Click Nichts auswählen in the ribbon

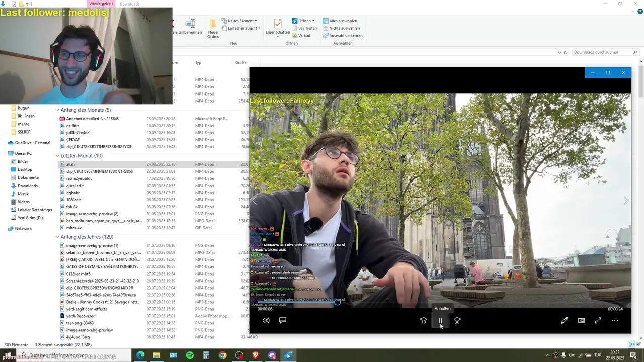click(x=341, y=28)
